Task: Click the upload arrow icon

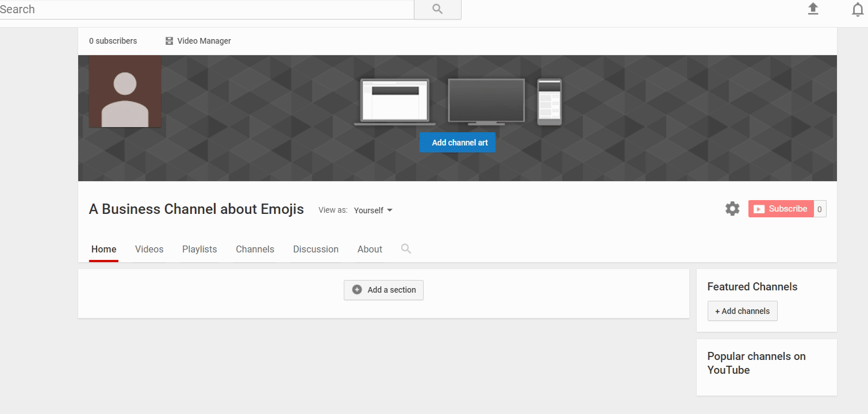Action: [x=813, y=9]
